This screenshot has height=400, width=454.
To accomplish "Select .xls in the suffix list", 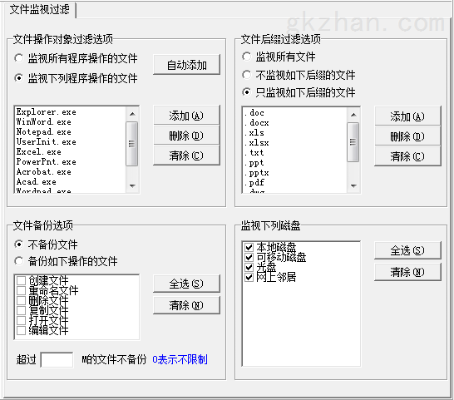I will 254,133.
